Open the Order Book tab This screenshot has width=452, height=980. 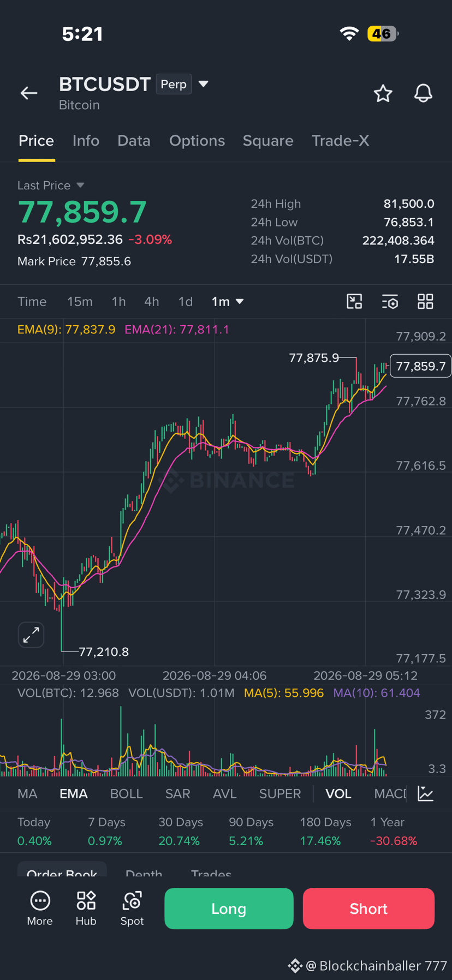62,871
